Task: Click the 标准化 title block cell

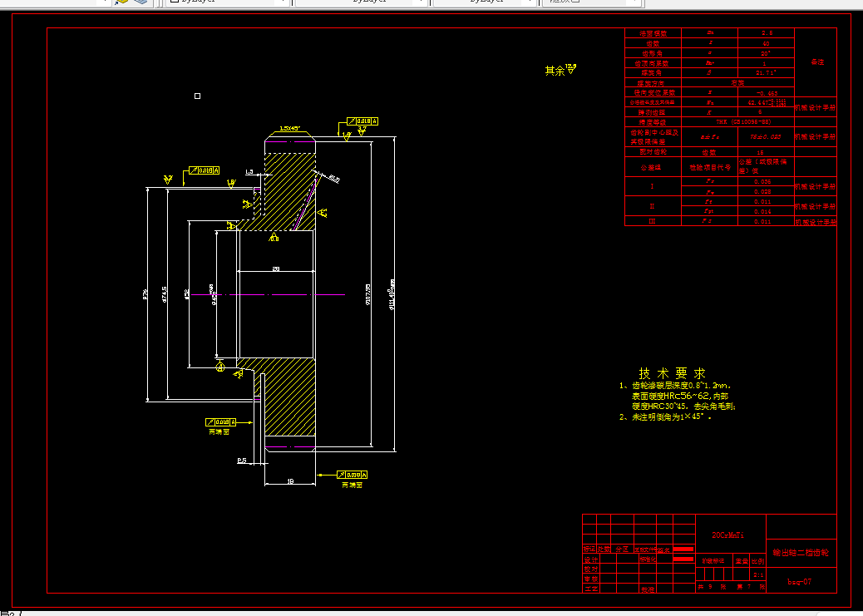Action: point(648,559)
